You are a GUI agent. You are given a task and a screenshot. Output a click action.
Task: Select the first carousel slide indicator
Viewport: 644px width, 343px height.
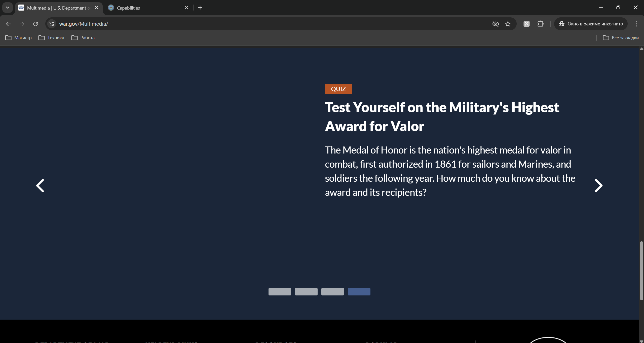coord(280,292)
